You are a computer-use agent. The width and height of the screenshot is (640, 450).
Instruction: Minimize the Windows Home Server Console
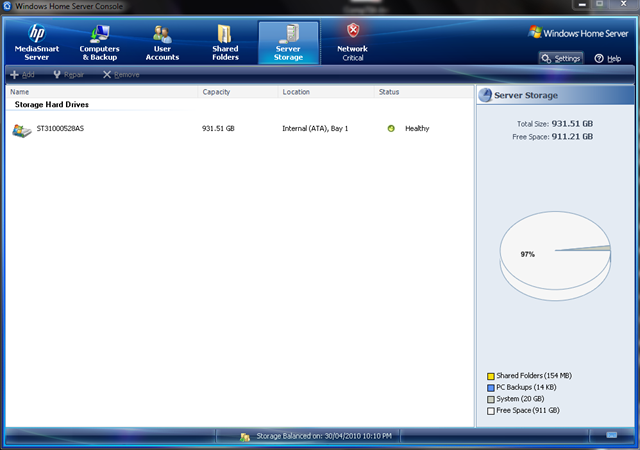582,4
